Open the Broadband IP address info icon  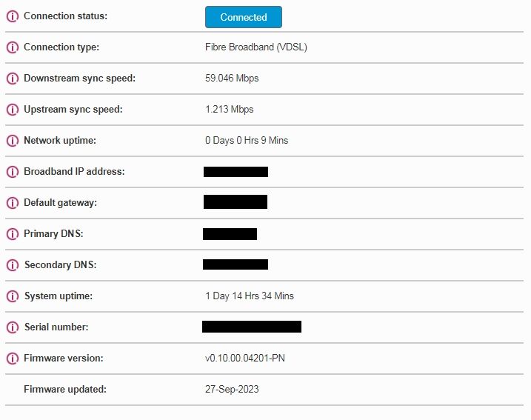pyautogui.click(x=12, y=172)
